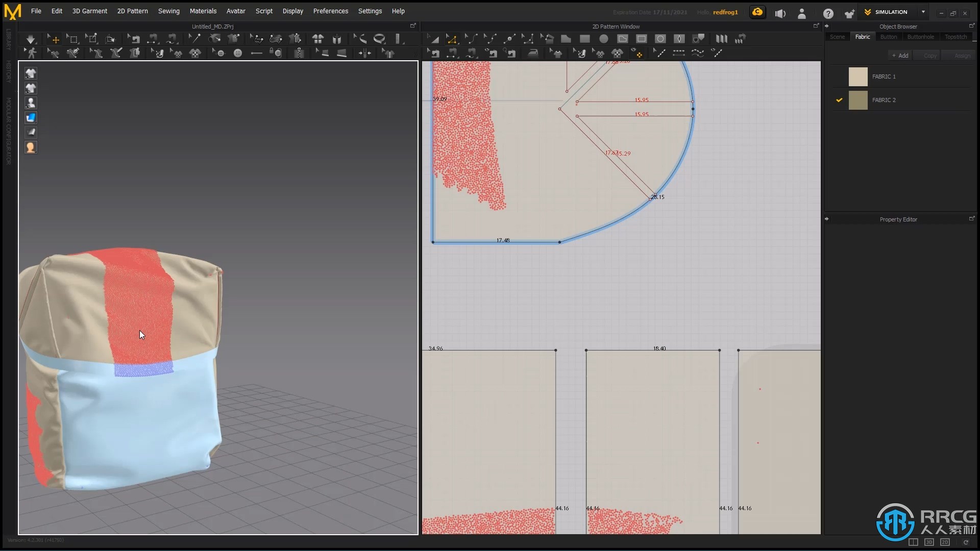Viewport: 980px width, 551px height.
Task: Select the Add Point tool
Action: tap(508, 39)
